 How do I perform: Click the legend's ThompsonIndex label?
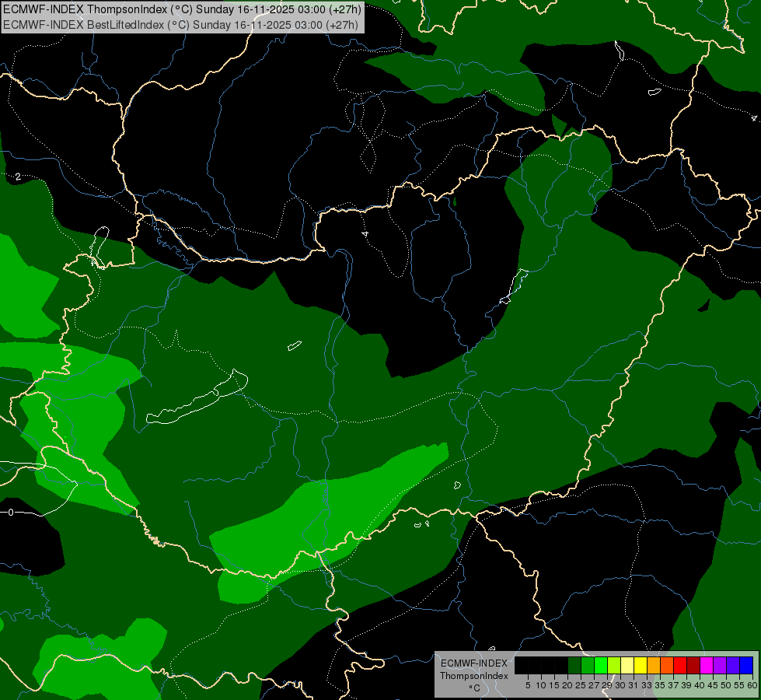pos(474,676)
